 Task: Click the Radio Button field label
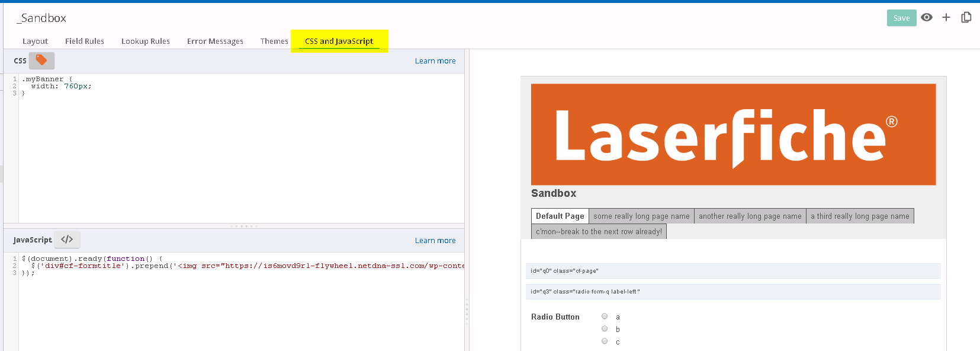pyautogui.click(x=555, y=317)
